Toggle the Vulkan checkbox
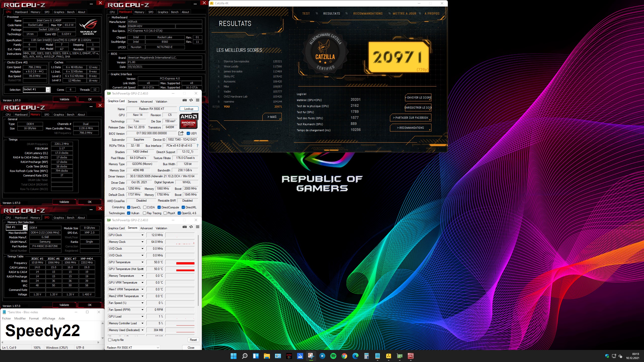644x362 pixels. (129, 213)
